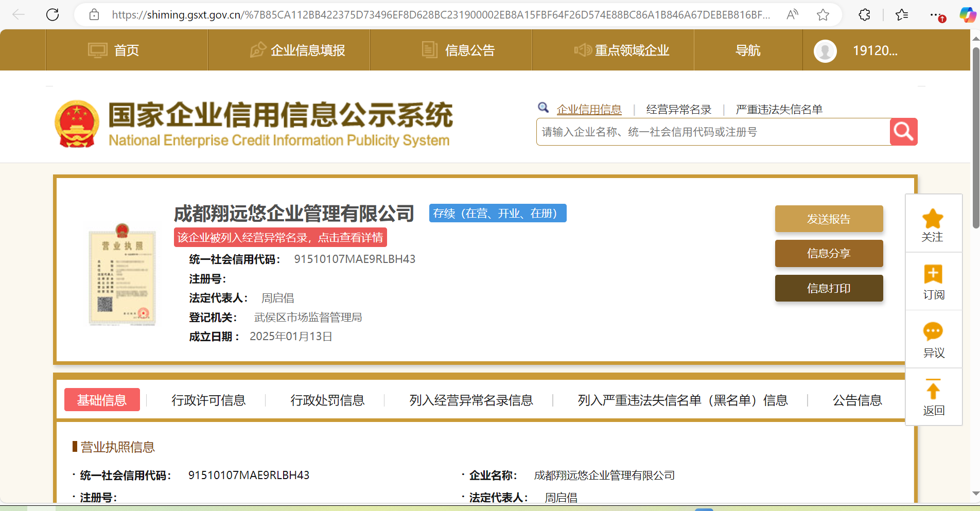Click the user avatar icon

point(825,50)
